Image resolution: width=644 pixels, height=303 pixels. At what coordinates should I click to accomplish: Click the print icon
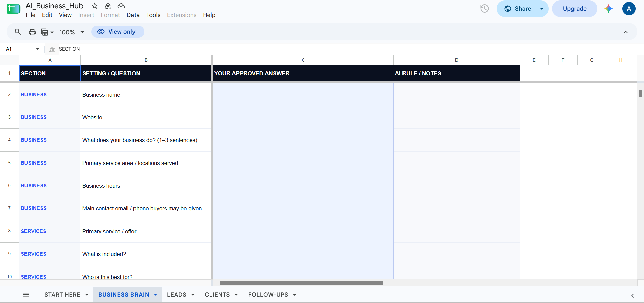[32, 32]
